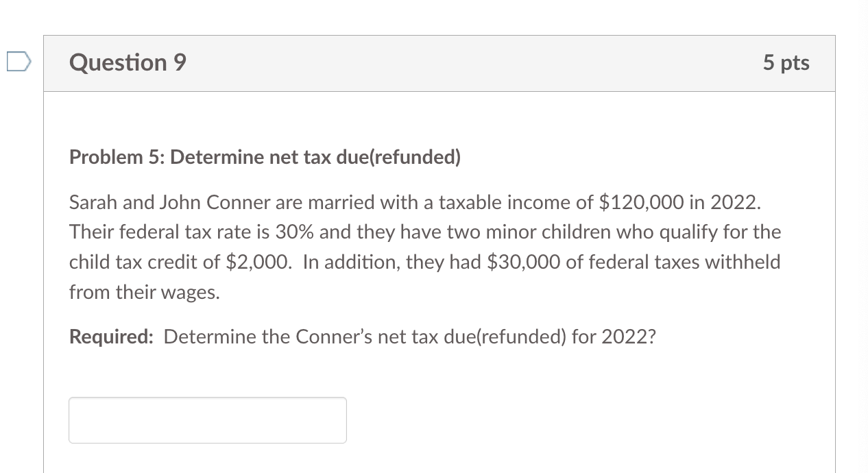Select the taxable income paragraph text

pos(425,247)
